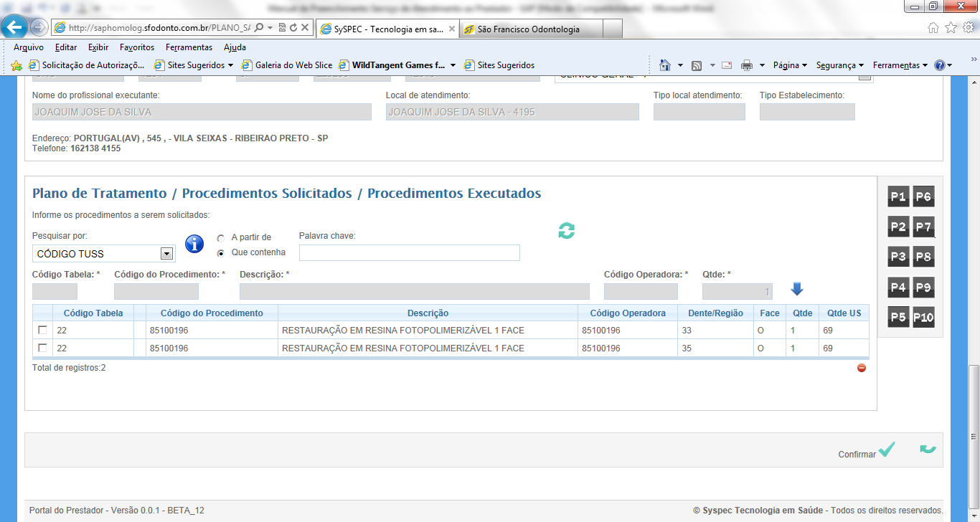
Task: Click the printer icon in command bar
Action: click(x=747, y=65)
